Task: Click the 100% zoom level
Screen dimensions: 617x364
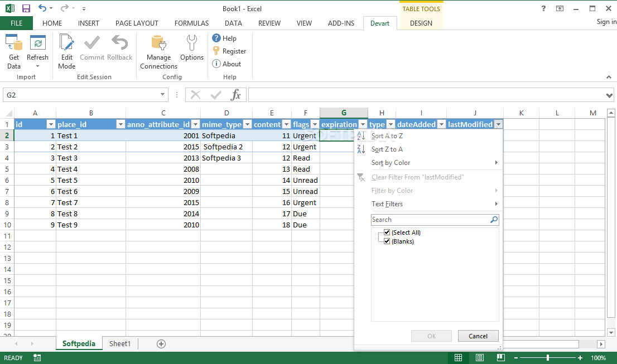Action: [x=598, y=358]
